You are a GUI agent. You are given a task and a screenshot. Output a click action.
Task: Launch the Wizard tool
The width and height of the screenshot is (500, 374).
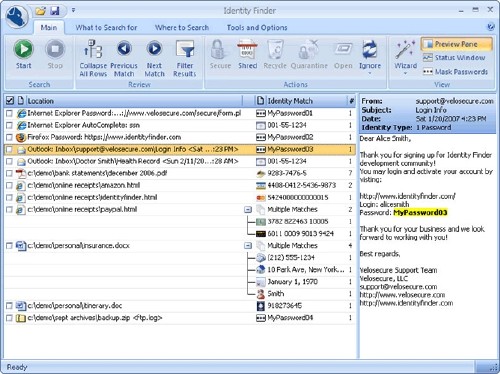[405, 54]
